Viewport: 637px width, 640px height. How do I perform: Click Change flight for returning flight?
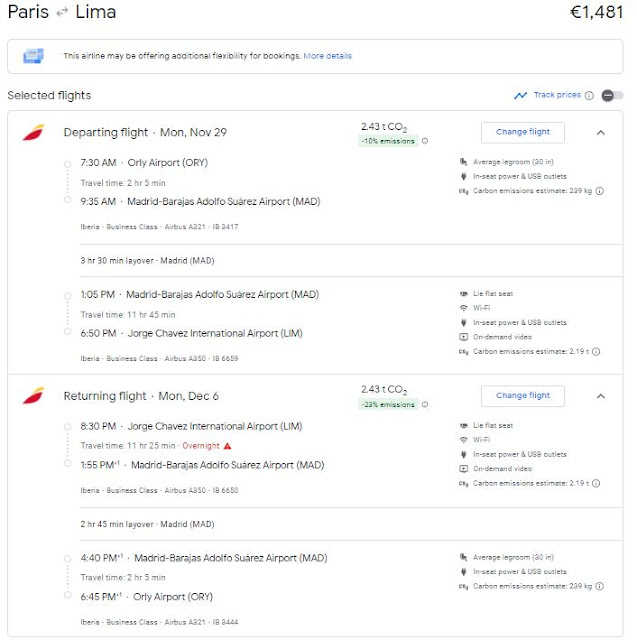(522, 395)
